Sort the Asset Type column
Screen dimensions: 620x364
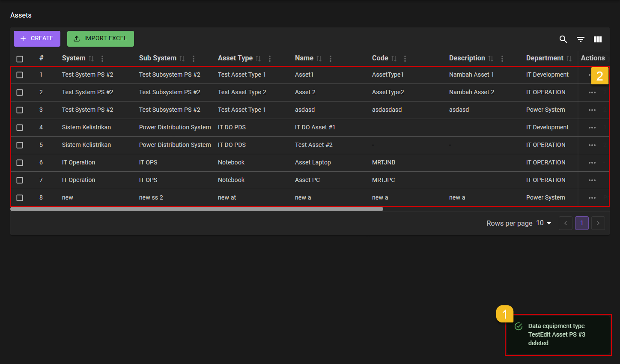[258, 59]
